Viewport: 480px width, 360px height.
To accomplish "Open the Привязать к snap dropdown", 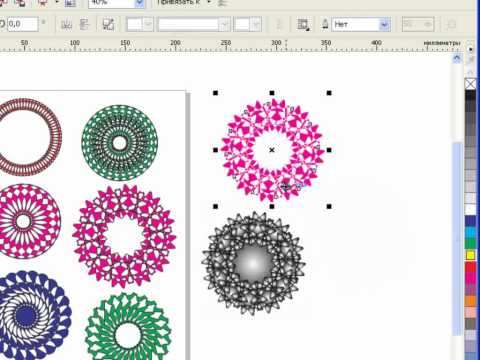I will (x=209, y=2).
